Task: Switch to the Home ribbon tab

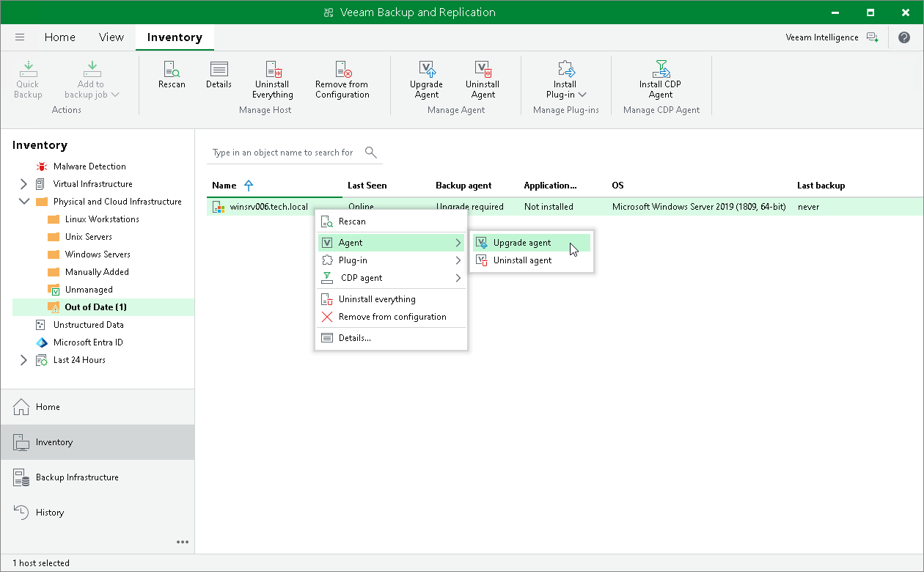Action: pos(59,37)
